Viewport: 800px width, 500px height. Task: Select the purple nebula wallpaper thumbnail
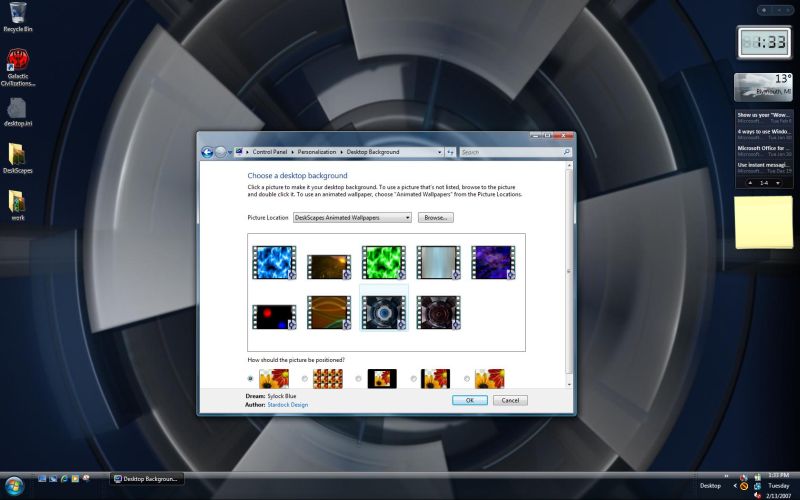pos(493,262)
